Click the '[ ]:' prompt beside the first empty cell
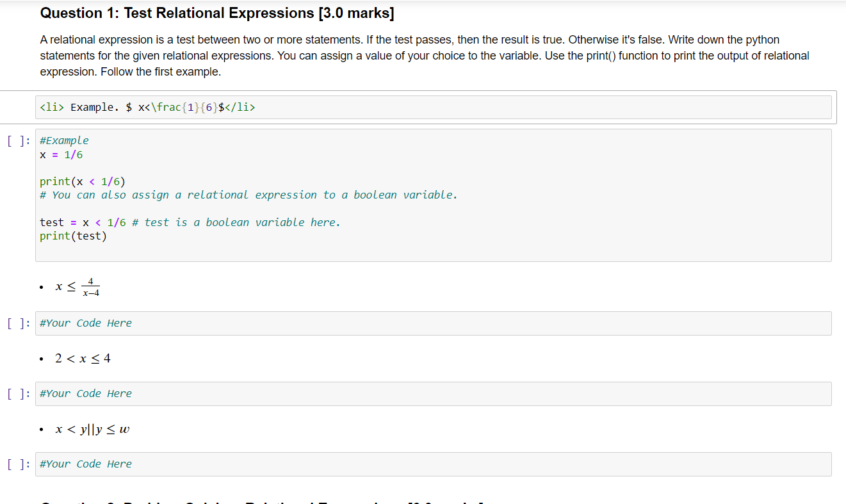This screenshot has width=846, height=504. 17,323
